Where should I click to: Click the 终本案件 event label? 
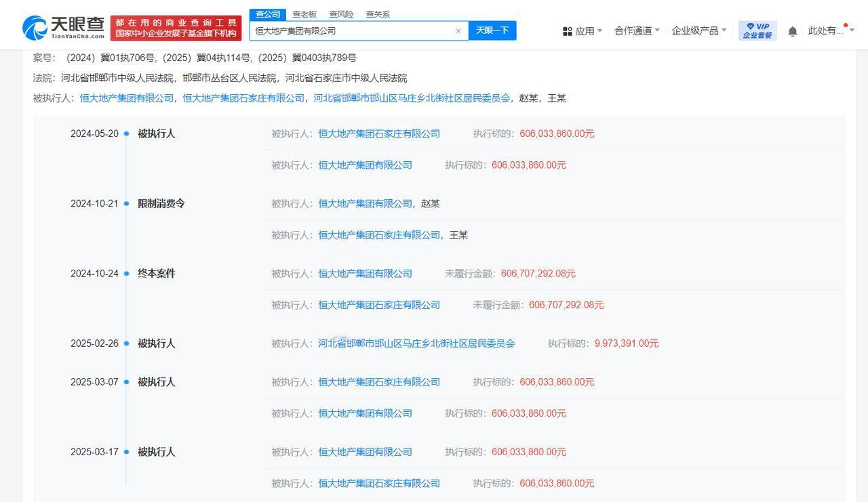click(157, 274)
